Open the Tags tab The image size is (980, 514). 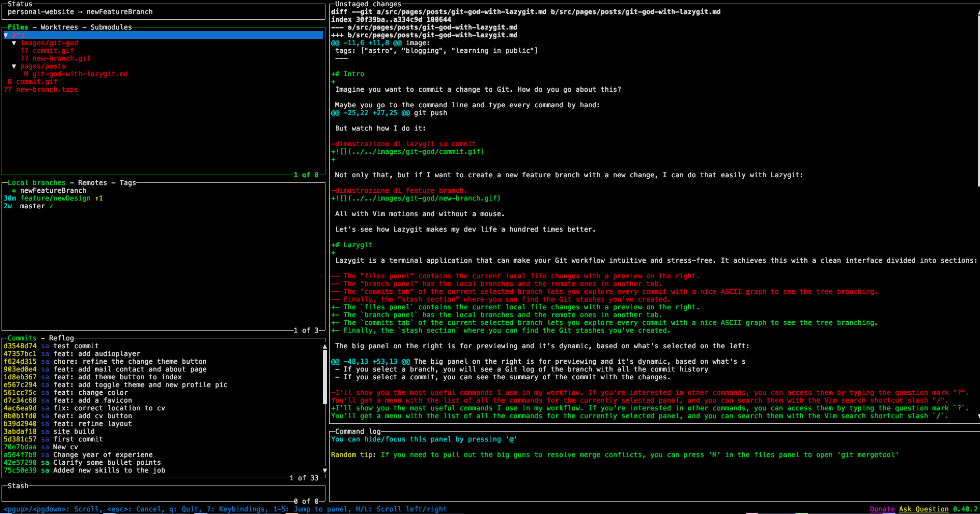(127, 182)
